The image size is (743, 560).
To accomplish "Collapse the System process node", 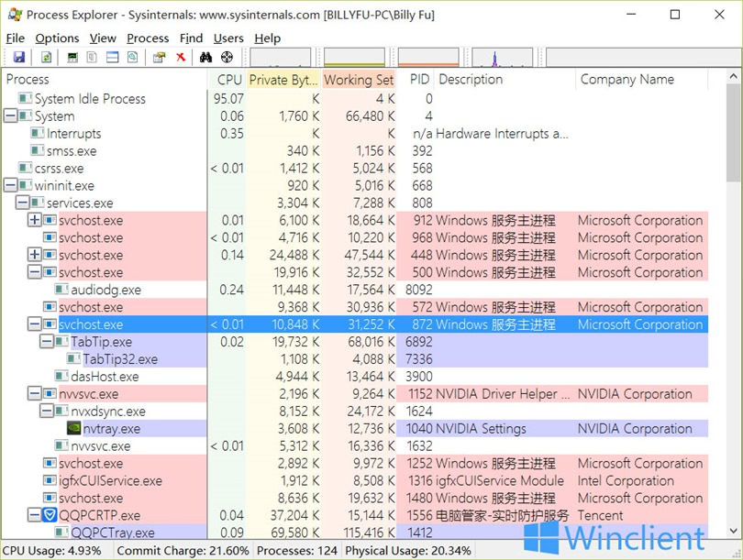I will [x=10, y=116].
